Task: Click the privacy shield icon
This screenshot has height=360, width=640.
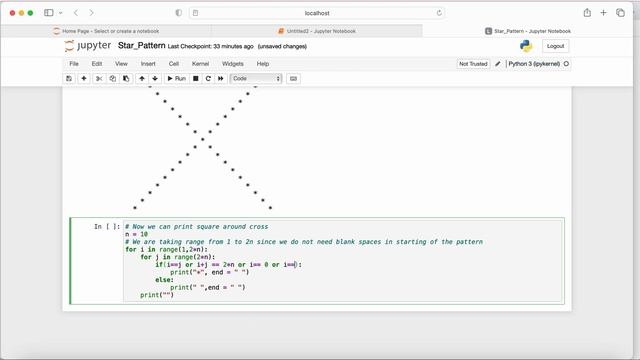Action: pos(179,13)
